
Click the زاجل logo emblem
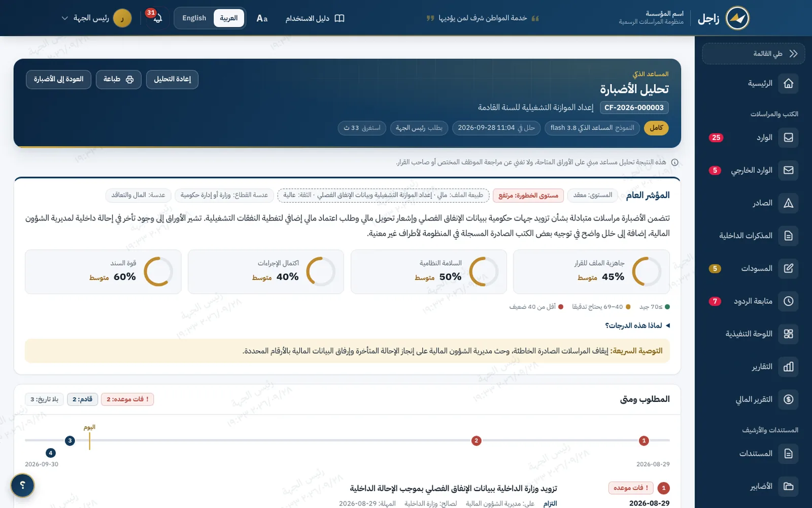[737, 18]
